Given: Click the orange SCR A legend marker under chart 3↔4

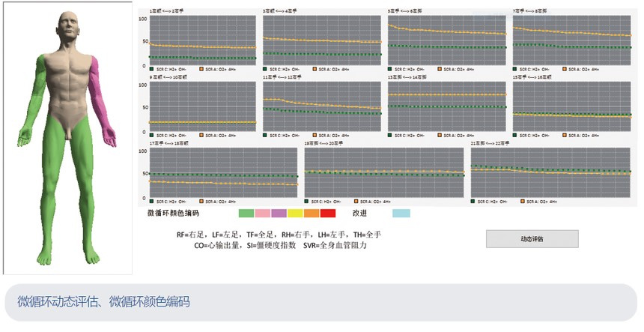Looking at the screenshot, I should [315, 68].
